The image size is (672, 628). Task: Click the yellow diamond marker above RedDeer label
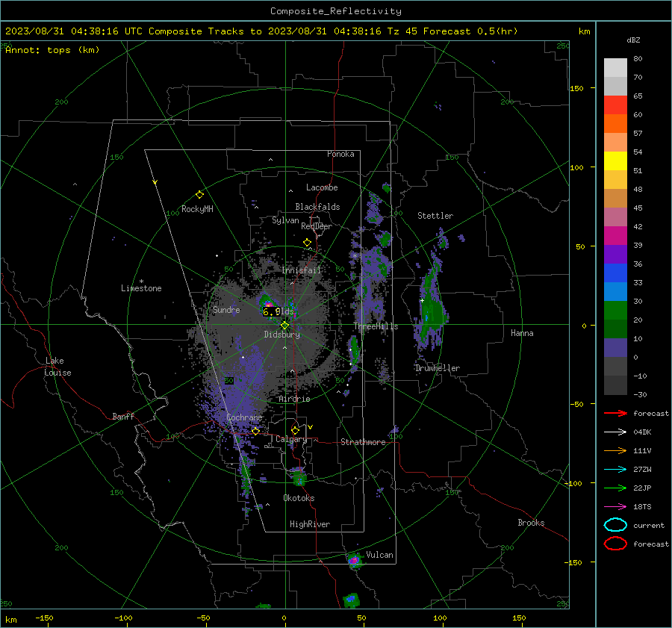pyautogui.click(x=307, y=243)
